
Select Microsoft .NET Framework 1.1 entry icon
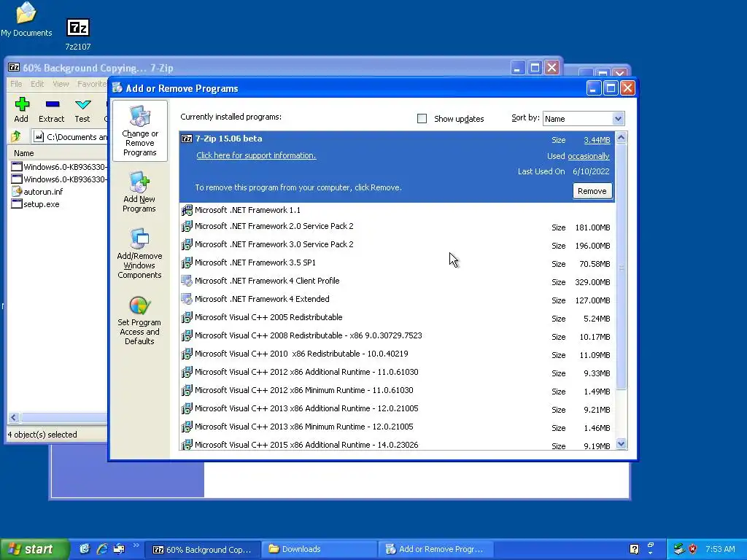[x=187, y=210]
